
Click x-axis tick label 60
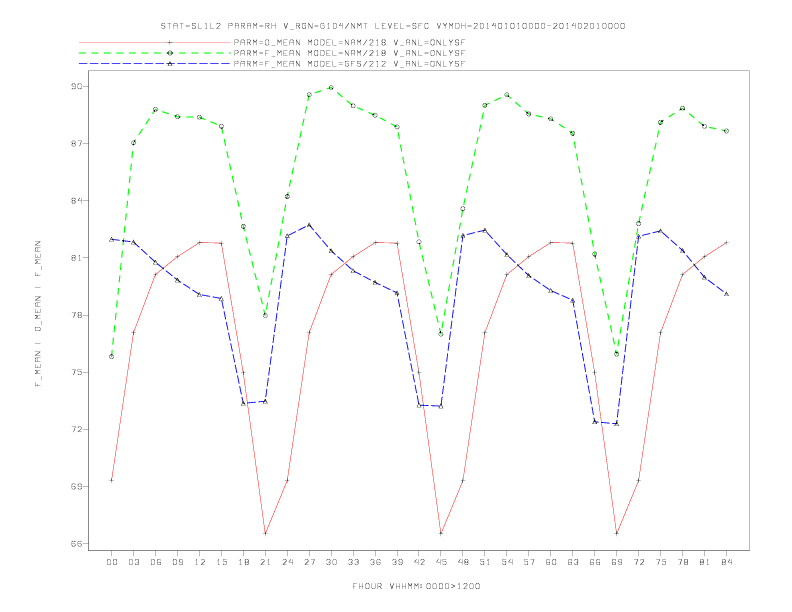(551, 562)
